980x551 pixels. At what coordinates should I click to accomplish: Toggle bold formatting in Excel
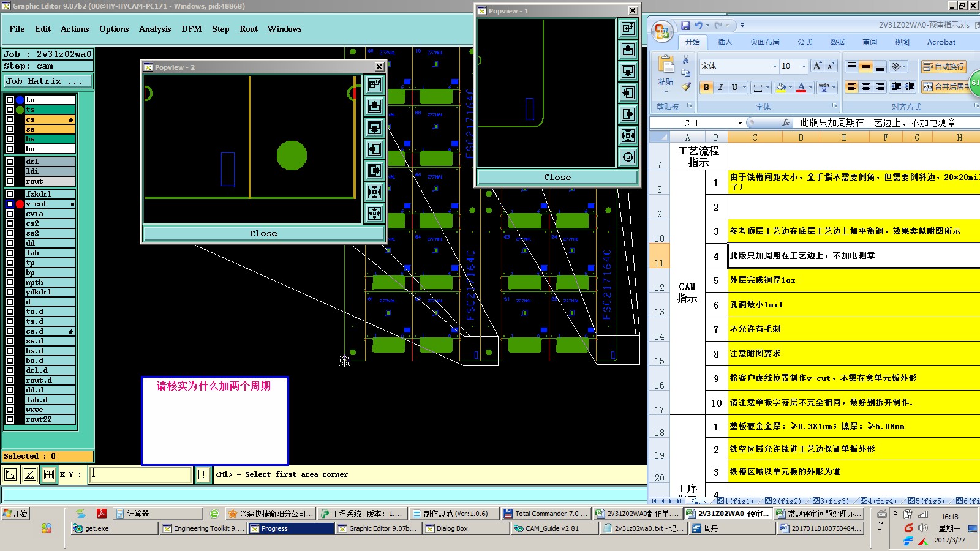pyautogui.click(x=707, y=88)
